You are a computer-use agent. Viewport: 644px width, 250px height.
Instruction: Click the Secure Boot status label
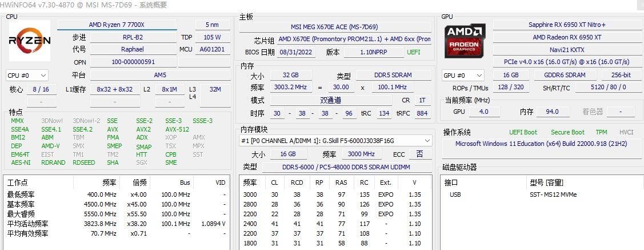(x=567, y=132)
